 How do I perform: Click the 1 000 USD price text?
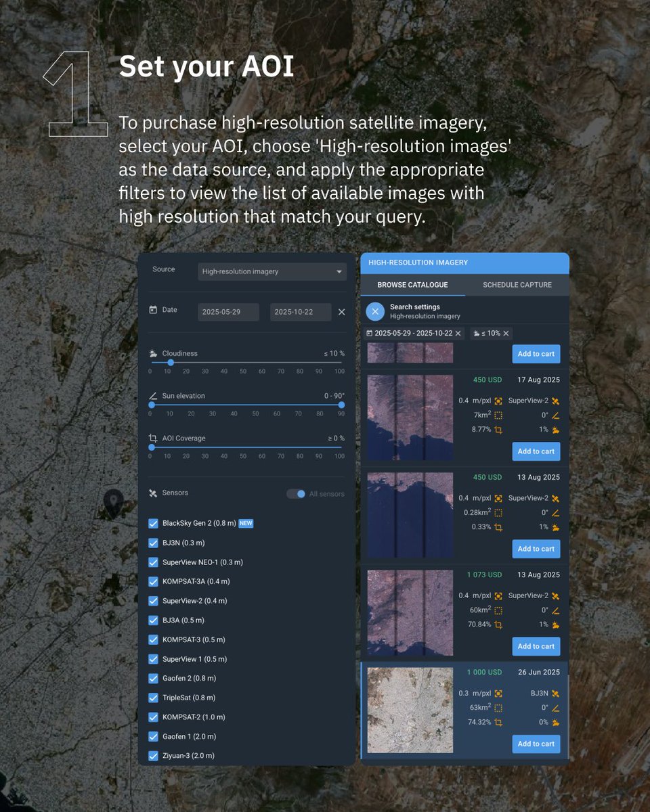pos(484,672)
